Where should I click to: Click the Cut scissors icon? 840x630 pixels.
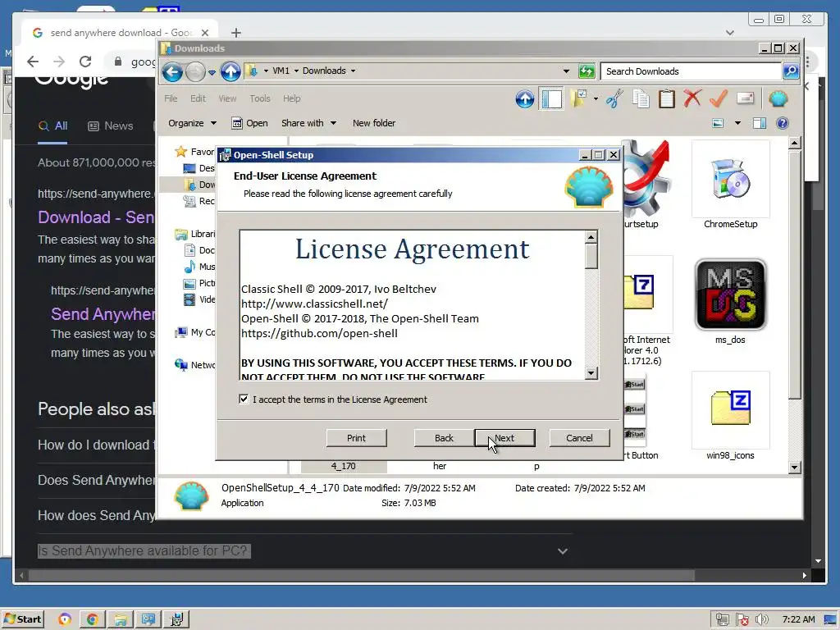click(614, 99)
